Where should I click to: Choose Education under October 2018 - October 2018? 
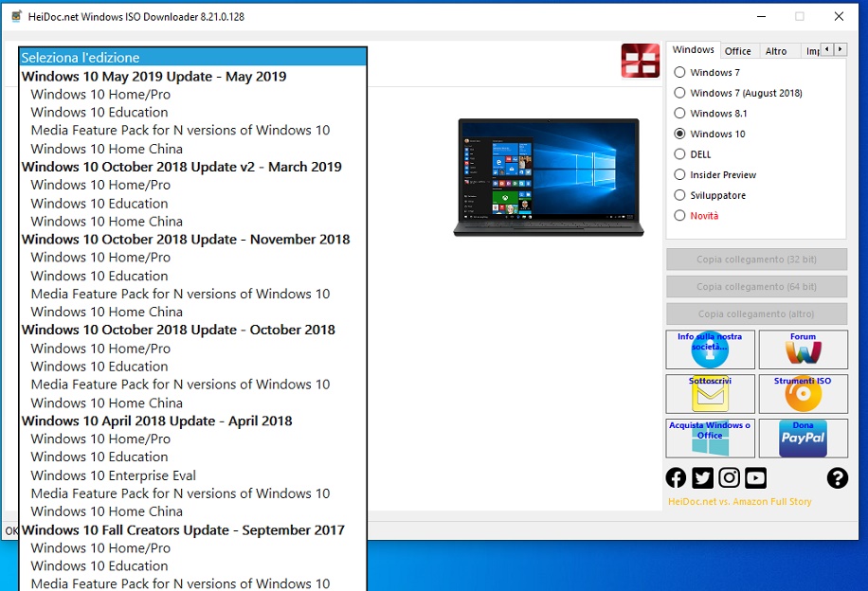[x=192, y=367]
